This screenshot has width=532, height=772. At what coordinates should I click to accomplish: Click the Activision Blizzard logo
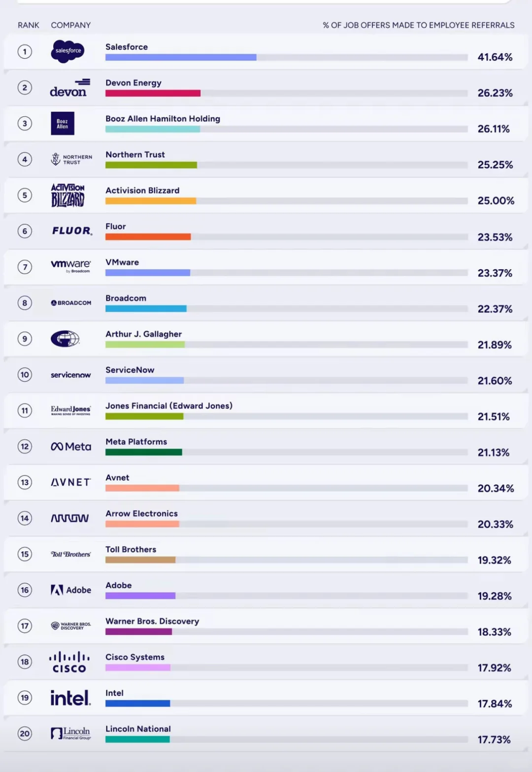[68, 195]
